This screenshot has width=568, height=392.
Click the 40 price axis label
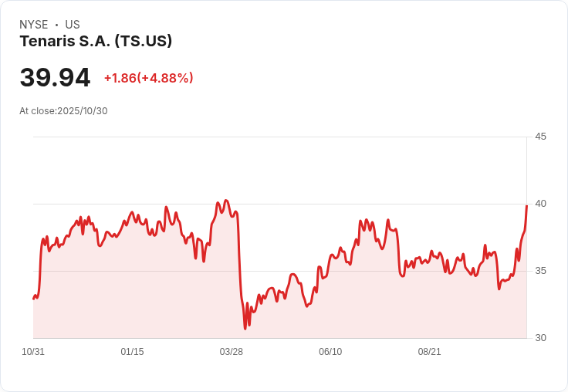coord(540,204)
